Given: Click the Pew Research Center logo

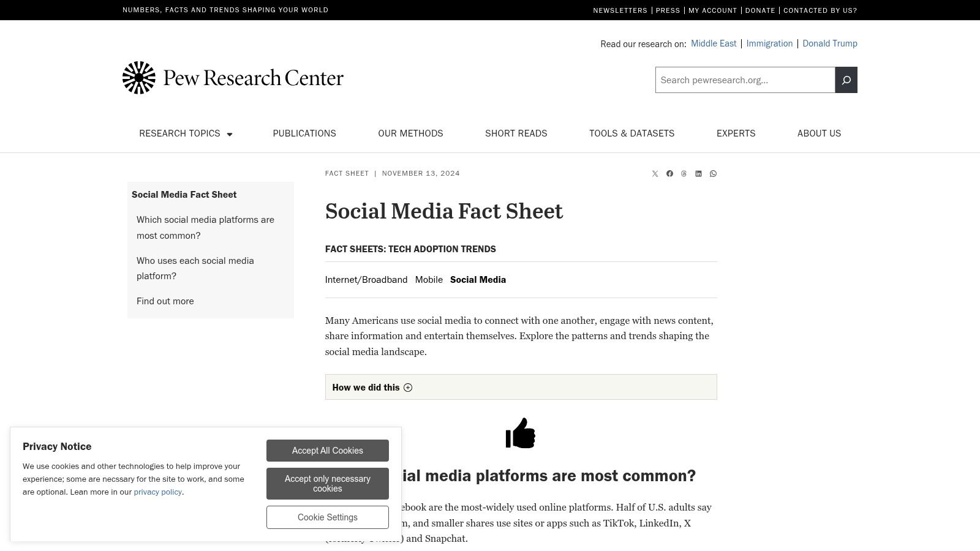Looking at the screenshot, I should click(x=233, y=77).
